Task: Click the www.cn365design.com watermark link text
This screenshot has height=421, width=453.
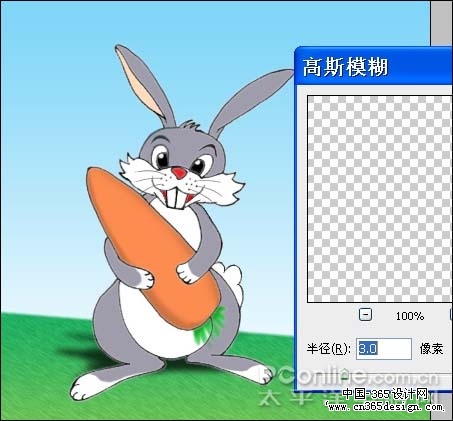Action: (x=384, y=407)
